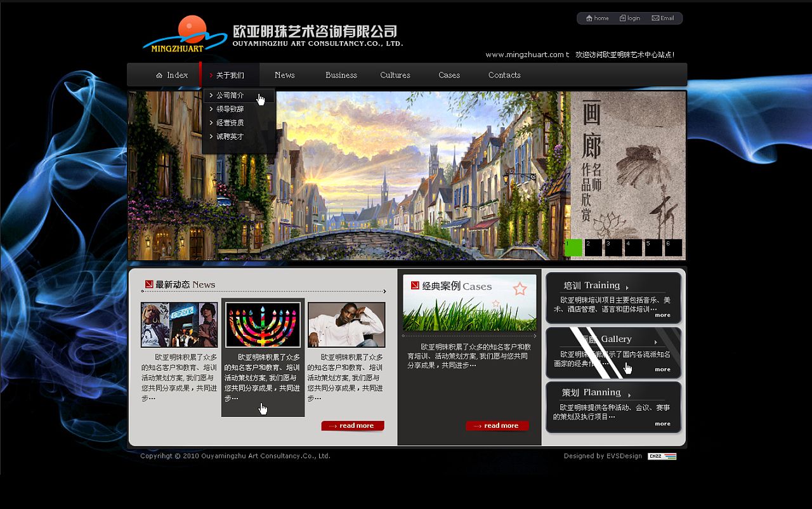Click the red icon beside 最新动态 News
Viewport: 812px width, 509px height.
149,284
